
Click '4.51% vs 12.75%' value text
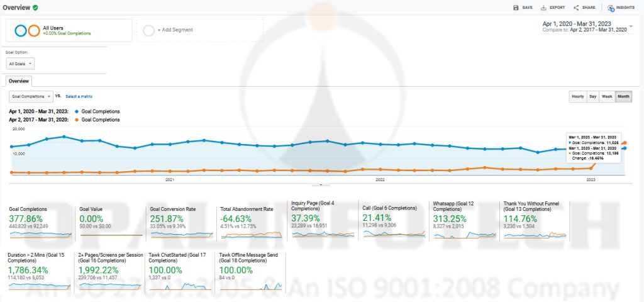[x=238, y=226]
